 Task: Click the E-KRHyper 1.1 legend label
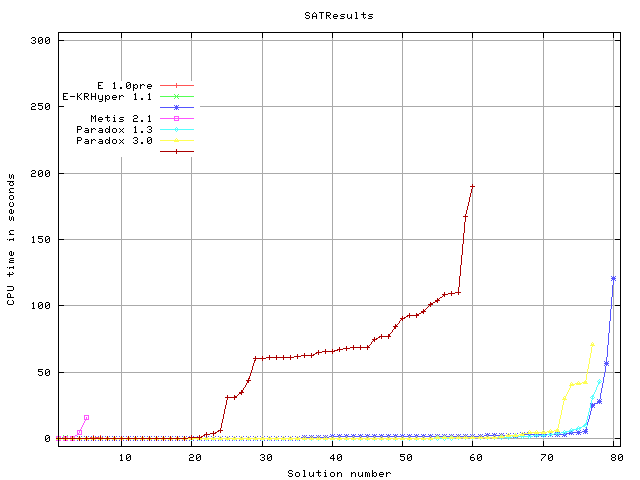107,97
